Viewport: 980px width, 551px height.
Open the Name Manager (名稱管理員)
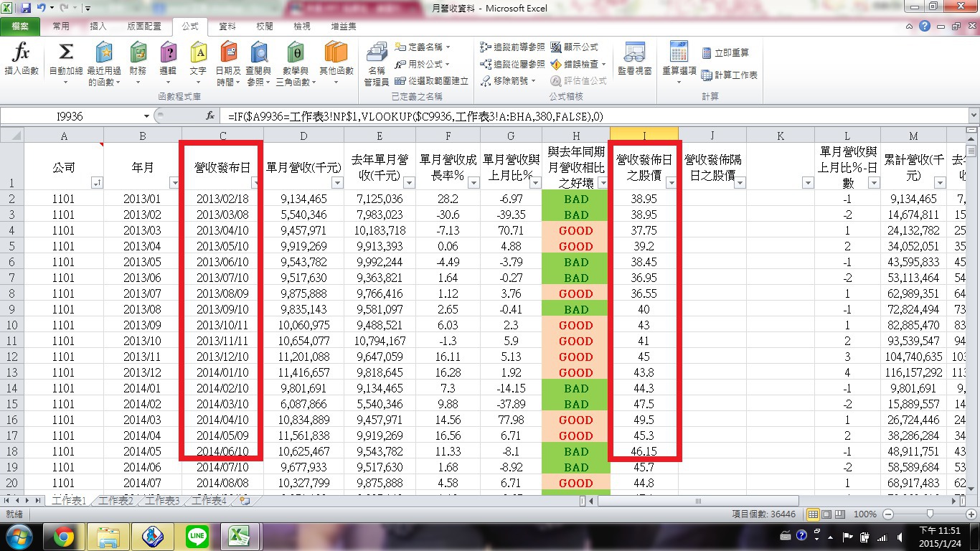pyautogui.click(x=377, y=63)
